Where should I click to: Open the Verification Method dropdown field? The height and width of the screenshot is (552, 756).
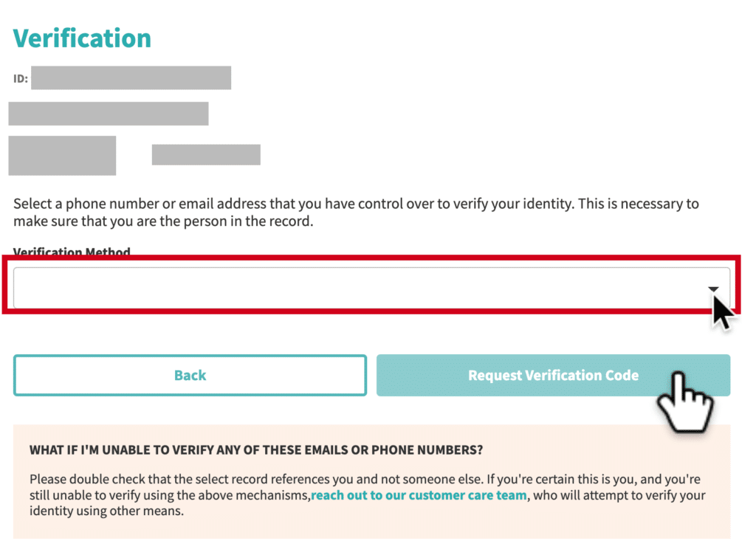tap(371, 288)
